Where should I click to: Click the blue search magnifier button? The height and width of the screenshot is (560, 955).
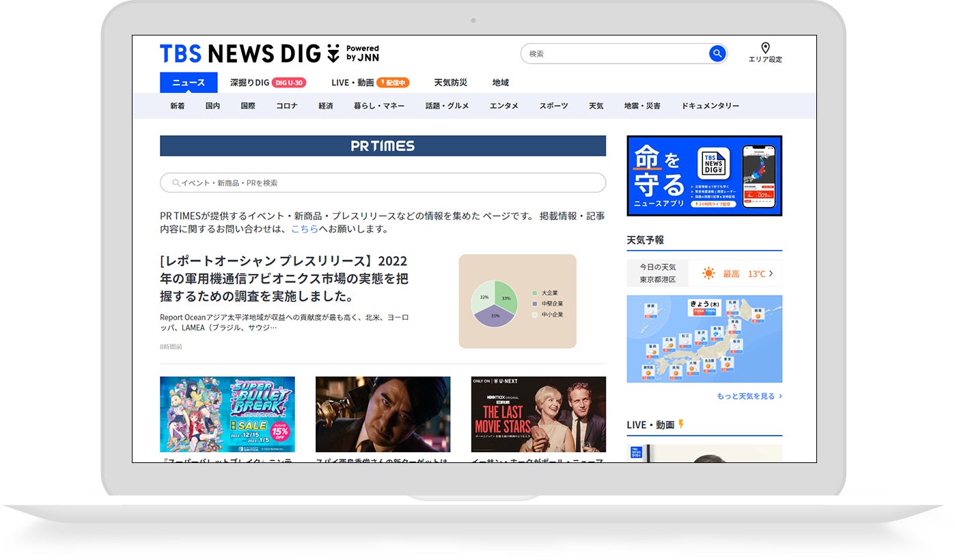pos(717,53)
